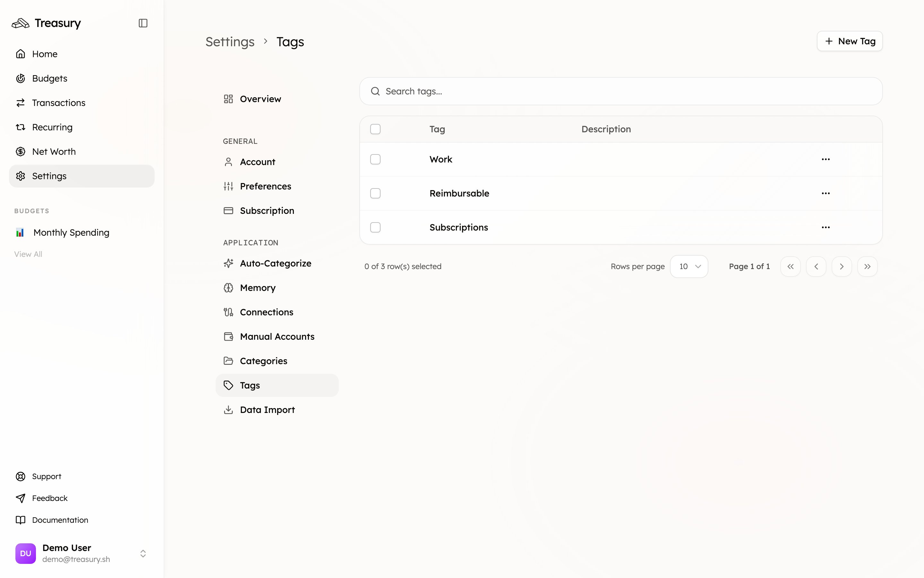
Task: Click the Monthly Spending chart icon
Action: [x=20, y=232]
